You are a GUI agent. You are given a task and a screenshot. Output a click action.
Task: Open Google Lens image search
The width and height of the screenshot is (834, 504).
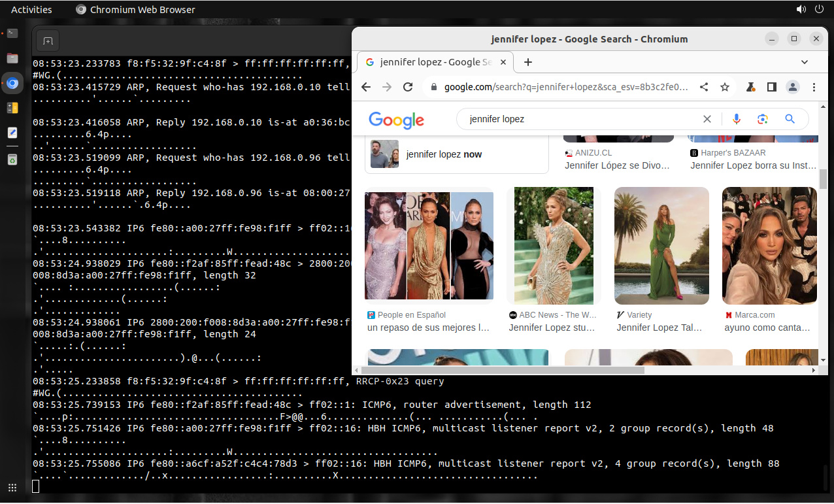tap(762, 119)
